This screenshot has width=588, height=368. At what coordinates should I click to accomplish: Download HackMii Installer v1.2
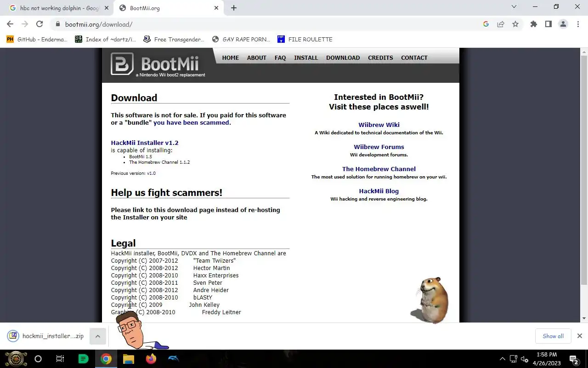(145, 143)
